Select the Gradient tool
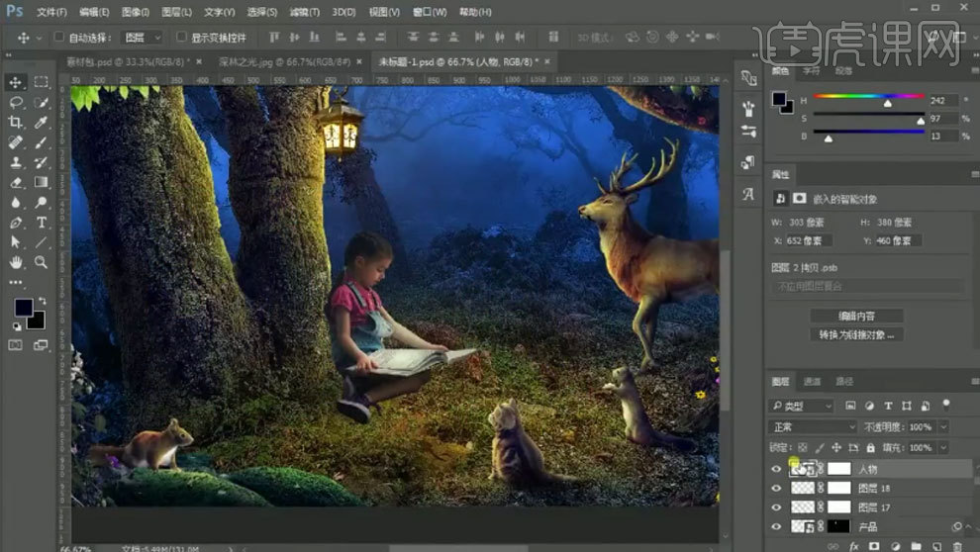The image size is (980, 552). pos(42,182)
